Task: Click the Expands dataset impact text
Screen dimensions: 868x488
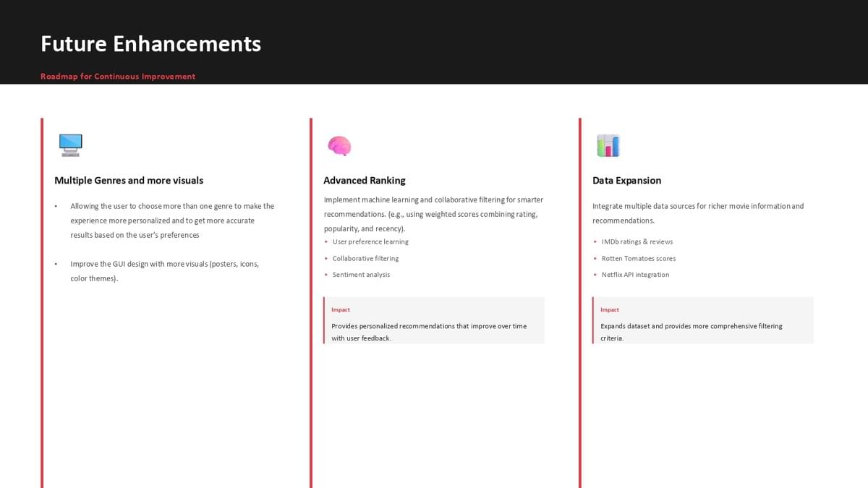Action: (691, 332)
